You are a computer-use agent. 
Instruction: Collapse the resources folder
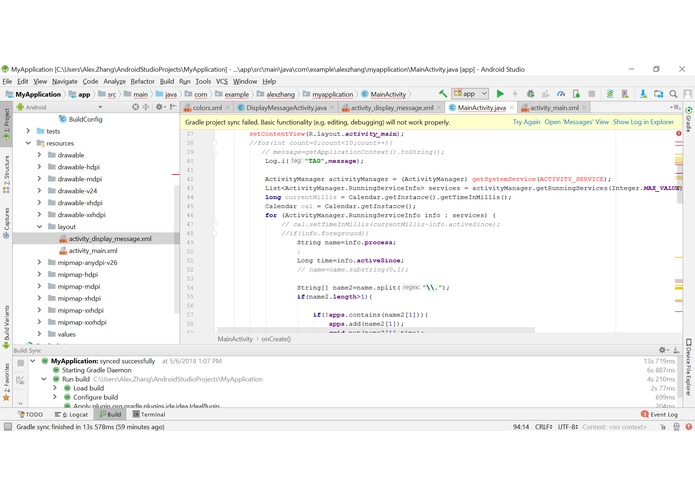[x=28, y=143]
